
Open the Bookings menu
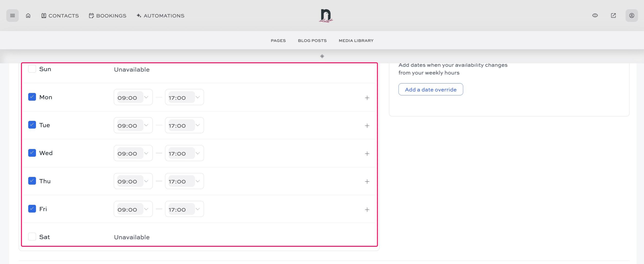coord(108,16)
